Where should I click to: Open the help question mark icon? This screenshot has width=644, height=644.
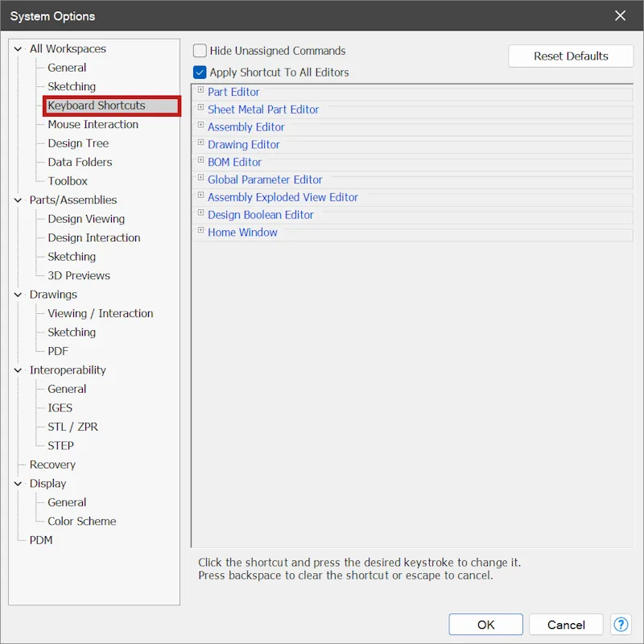coord(621,625)
